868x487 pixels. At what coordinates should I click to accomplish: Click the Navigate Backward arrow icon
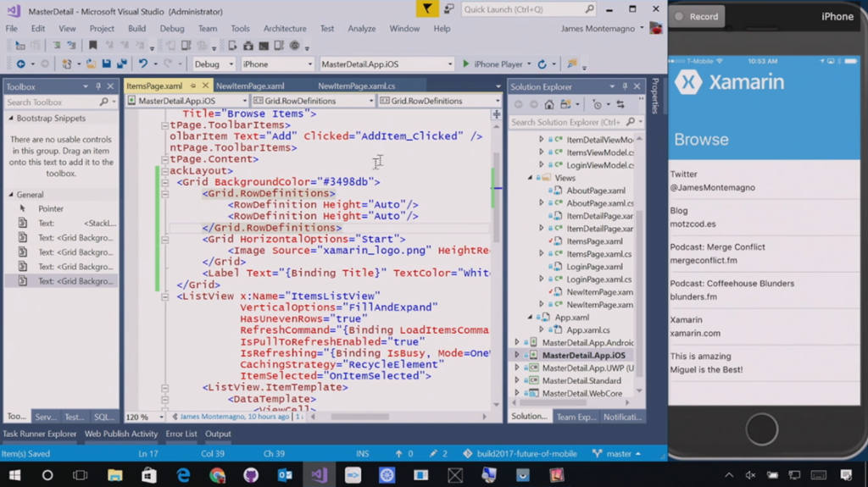[20, 64]
